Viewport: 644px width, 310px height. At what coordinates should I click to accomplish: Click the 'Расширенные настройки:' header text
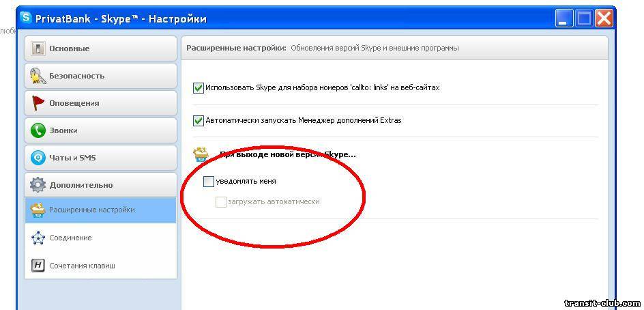coord(236,48)
